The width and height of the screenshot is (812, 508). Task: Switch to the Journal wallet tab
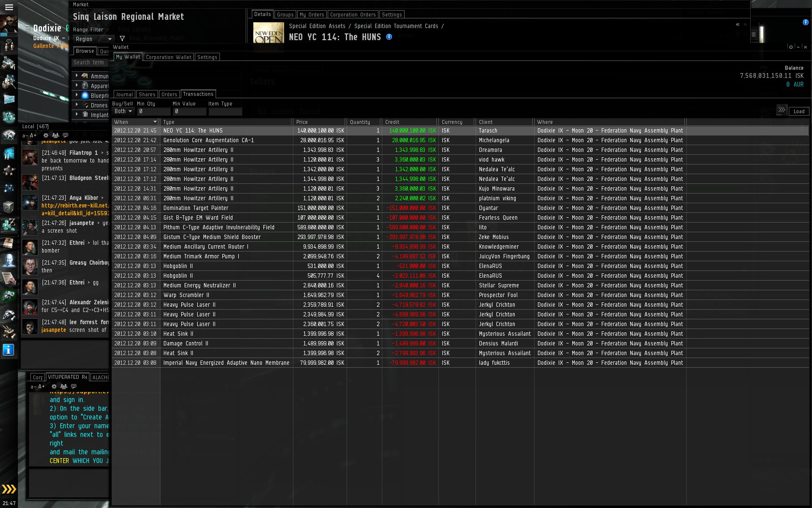click(124, 94)
